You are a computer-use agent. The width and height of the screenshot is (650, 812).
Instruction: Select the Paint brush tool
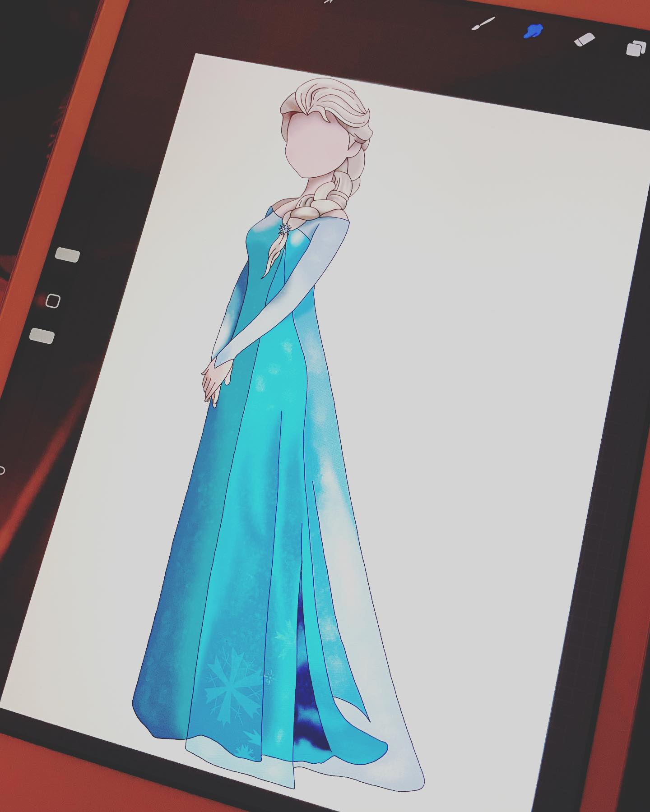coord(483,24)
